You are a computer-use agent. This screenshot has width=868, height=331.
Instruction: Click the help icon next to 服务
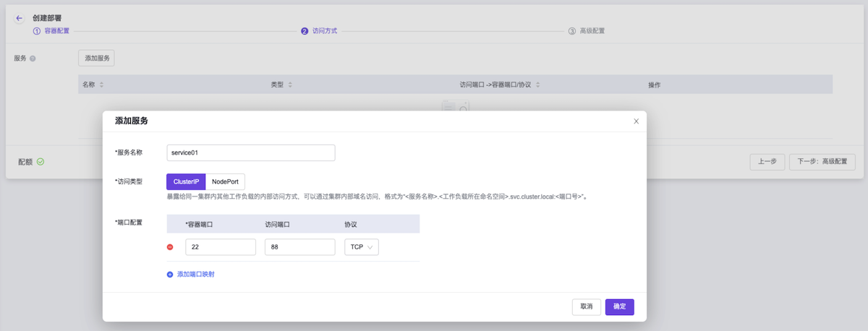33,59
